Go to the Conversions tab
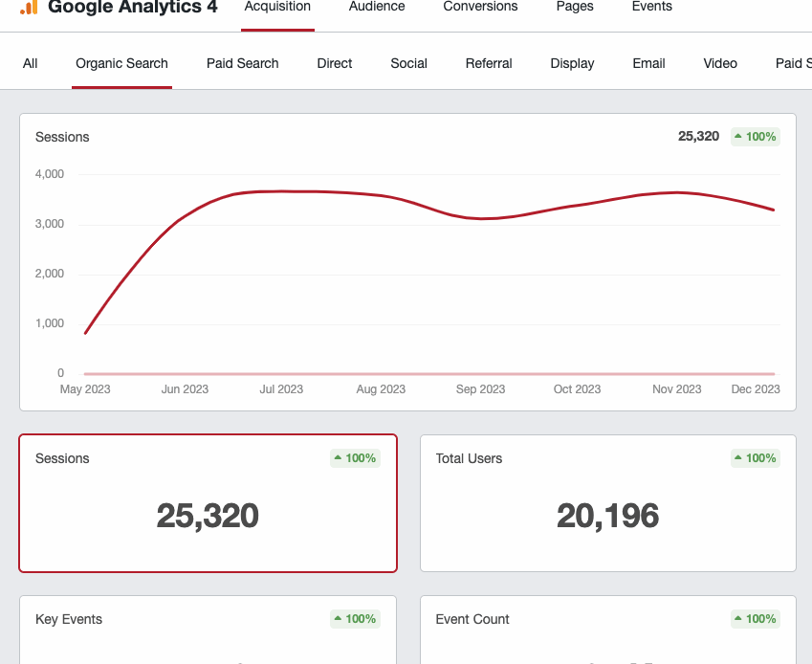The width and height of the screenshot is (812, 664). 480,8
